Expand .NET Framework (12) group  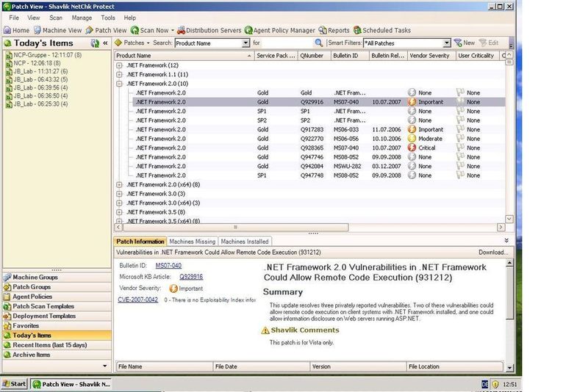[119, 65]
